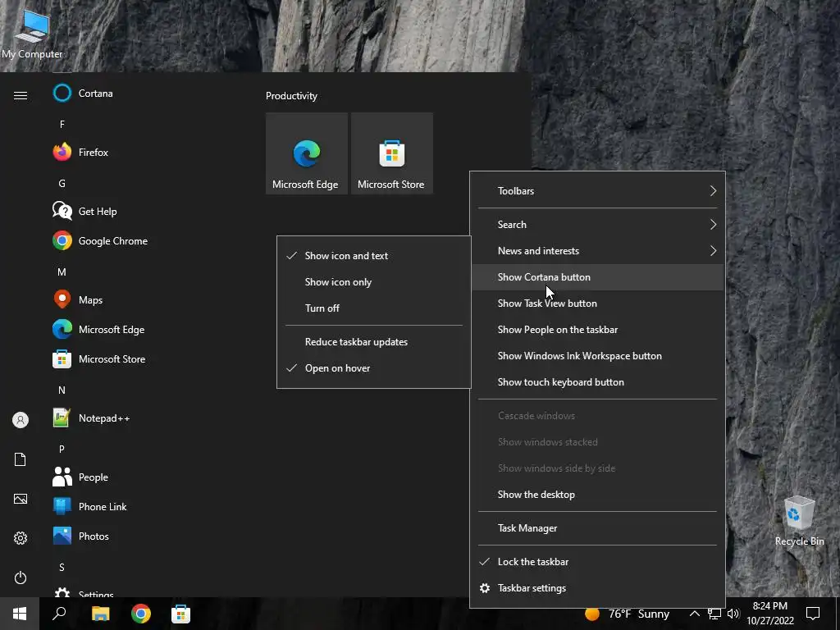Toggle 'Show Task View button'
Viewport: 840px width, 630px height.
tap(597, 304)
